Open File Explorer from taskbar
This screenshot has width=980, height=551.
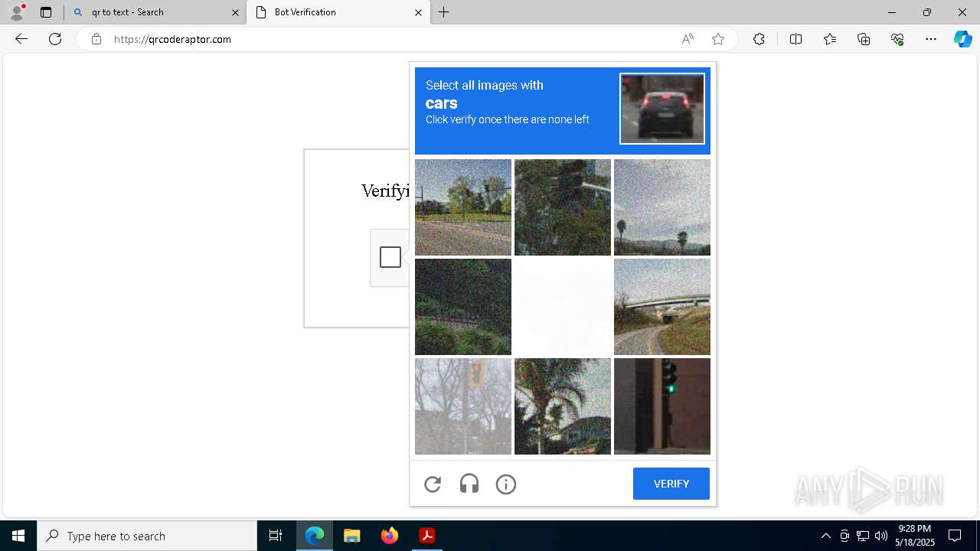click(x=352, y=536)
